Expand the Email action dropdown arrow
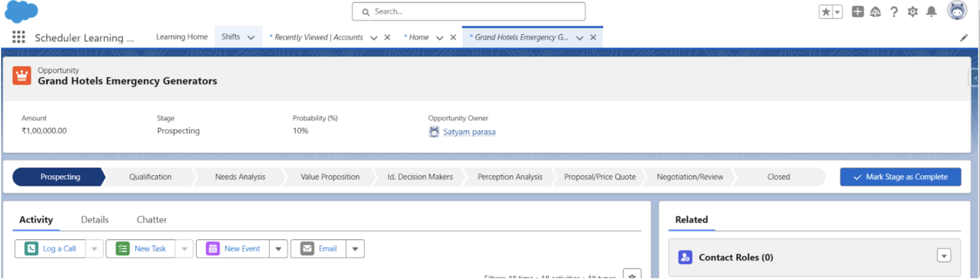 click(x=355, y=249)
